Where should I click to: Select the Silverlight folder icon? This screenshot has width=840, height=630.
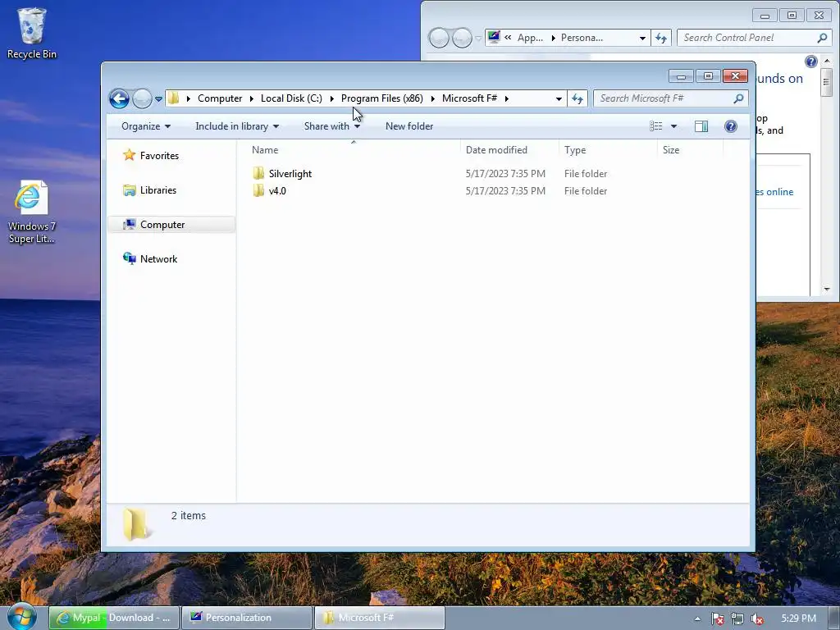tap(258, 174)
